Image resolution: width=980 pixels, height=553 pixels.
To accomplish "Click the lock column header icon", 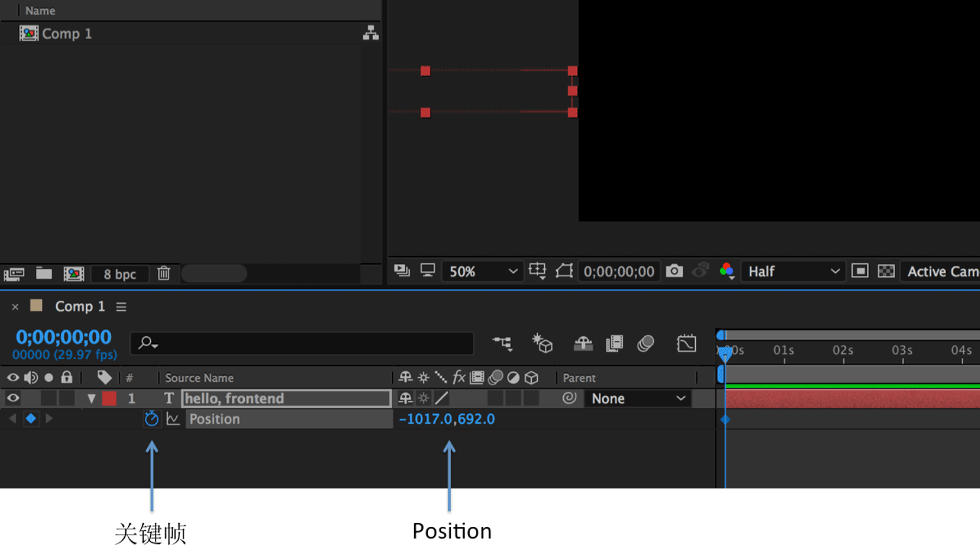I will [x=67, y=377].
